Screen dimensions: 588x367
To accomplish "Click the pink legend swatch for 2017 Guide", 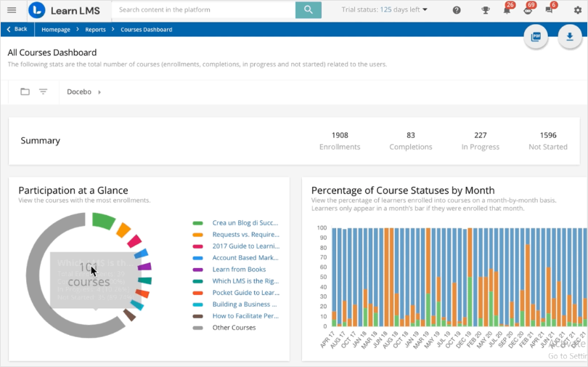I will tap(197, 246).
